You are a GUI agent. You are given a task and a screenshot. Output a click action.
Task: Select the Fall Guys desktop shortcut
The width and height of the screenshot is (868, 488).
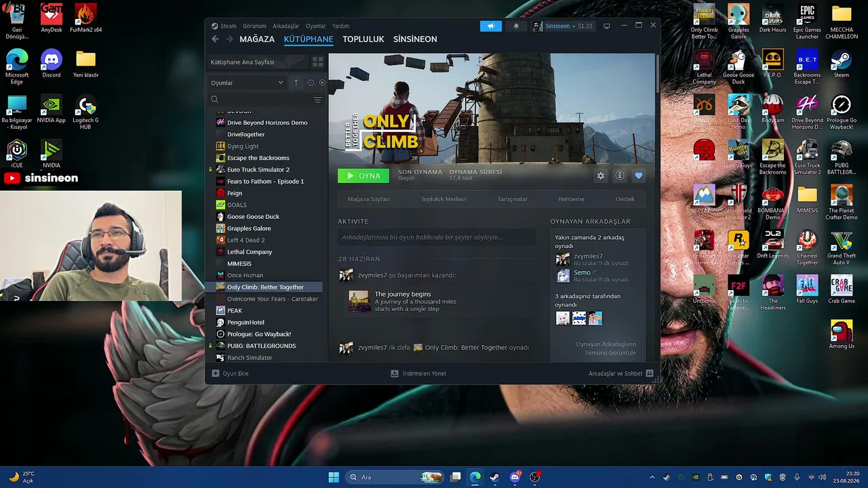pyautogui.click(x=807, y=289)
